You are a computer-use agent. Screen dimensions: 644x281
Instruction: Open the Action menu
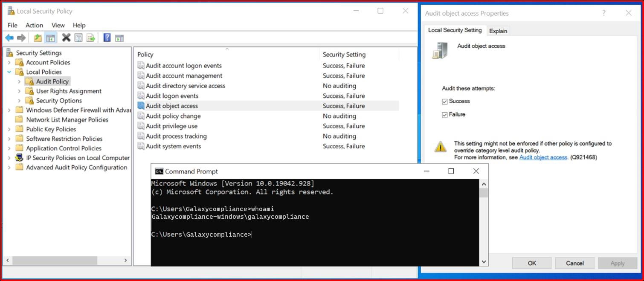tap(34, 25)
